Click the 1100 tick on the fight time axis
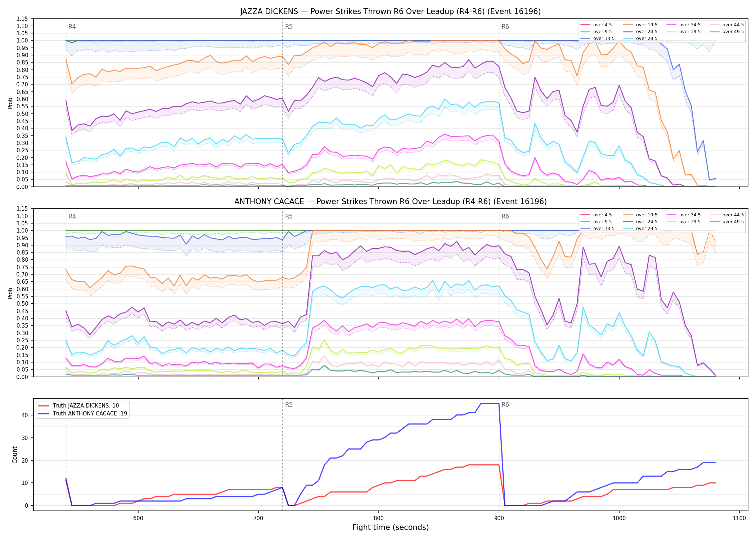 [x=739, y=518]
